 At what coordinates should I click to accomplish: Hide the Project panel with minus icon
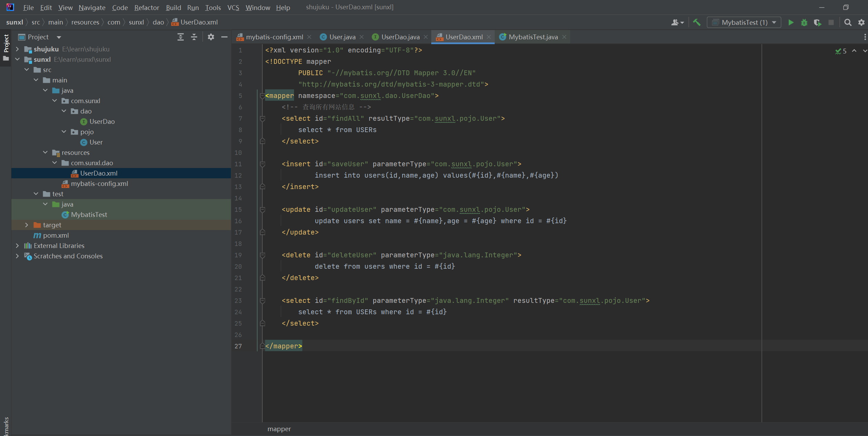(224, 37)
